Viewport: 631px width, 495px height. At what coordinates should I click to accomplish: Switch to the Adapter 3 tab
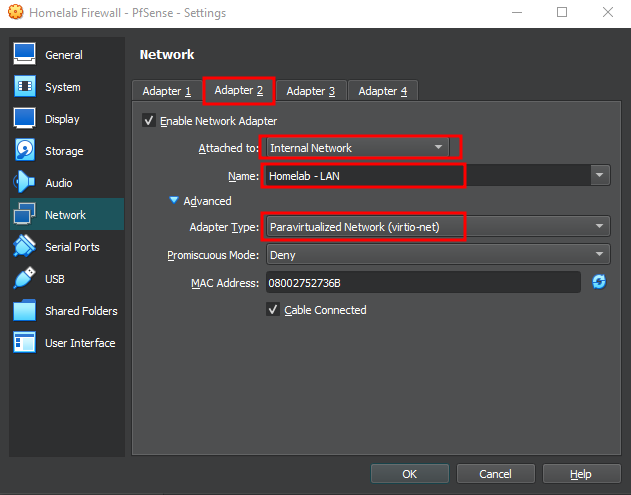pos(310,91)
